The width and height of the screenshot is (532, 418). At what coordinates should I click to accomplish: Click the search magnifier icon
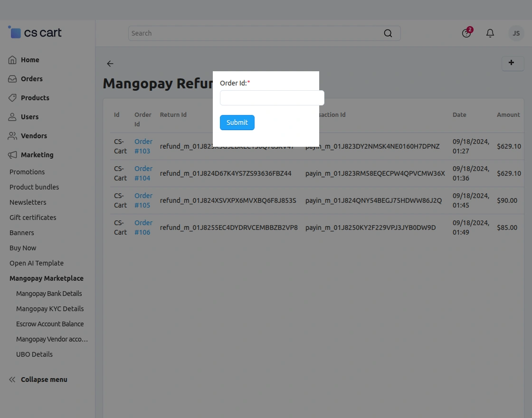388,33
